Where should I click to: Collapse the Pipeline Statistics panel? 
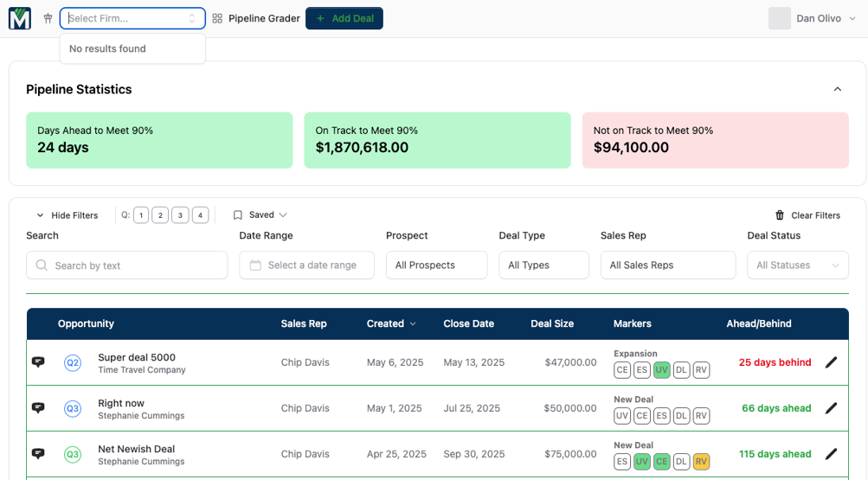(x=838, y=89)
